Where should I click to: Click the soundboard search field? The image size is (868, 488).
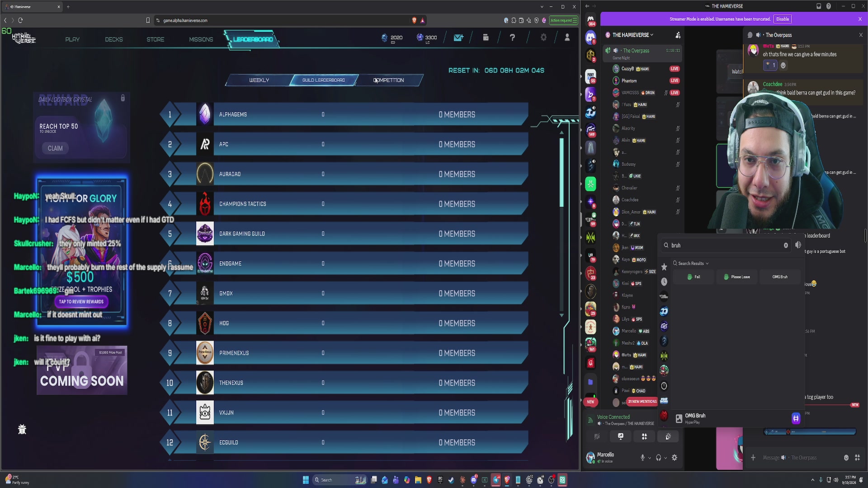tap(726, 245)
